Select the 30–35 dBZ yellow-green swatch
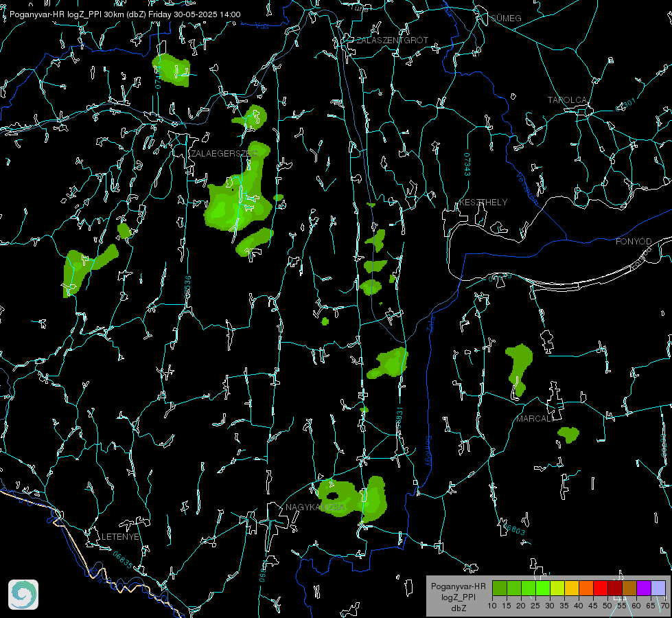The image size is (672, 618). [557, 588]
